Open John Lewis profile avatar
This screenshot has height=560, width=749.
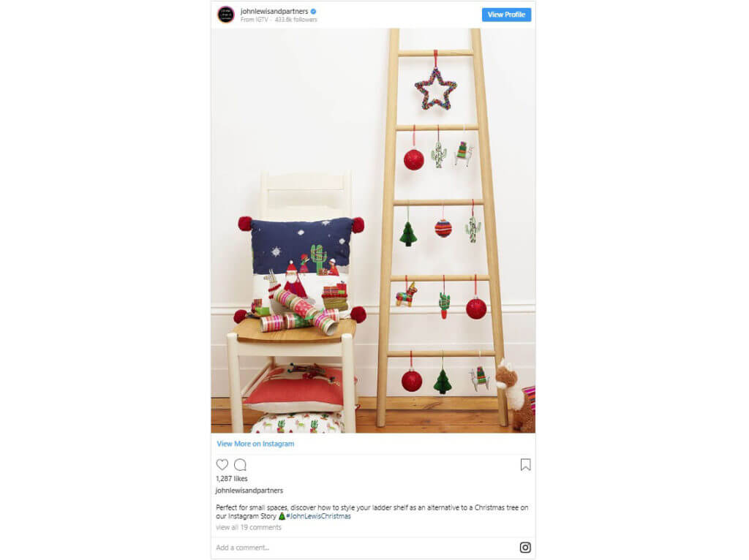click(x=226, y=15)
